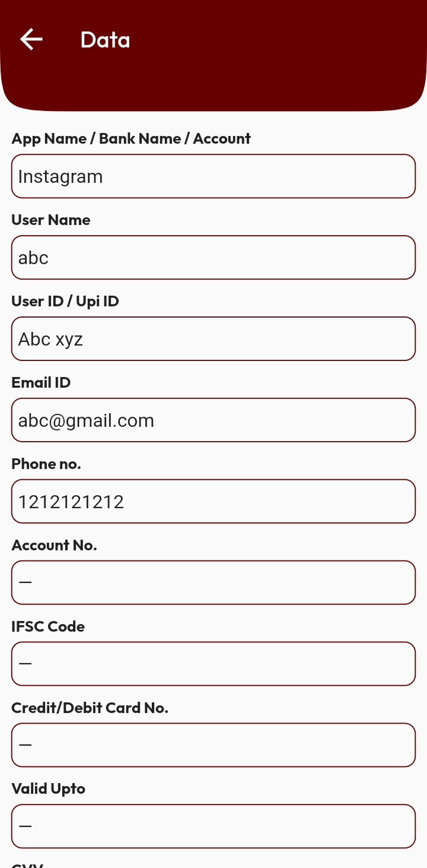Image resolution: width=427 pixels, height=868 pixels.
Task: Click the 'Credit/Debit Card No.' label text
Action: pos(90,708)
